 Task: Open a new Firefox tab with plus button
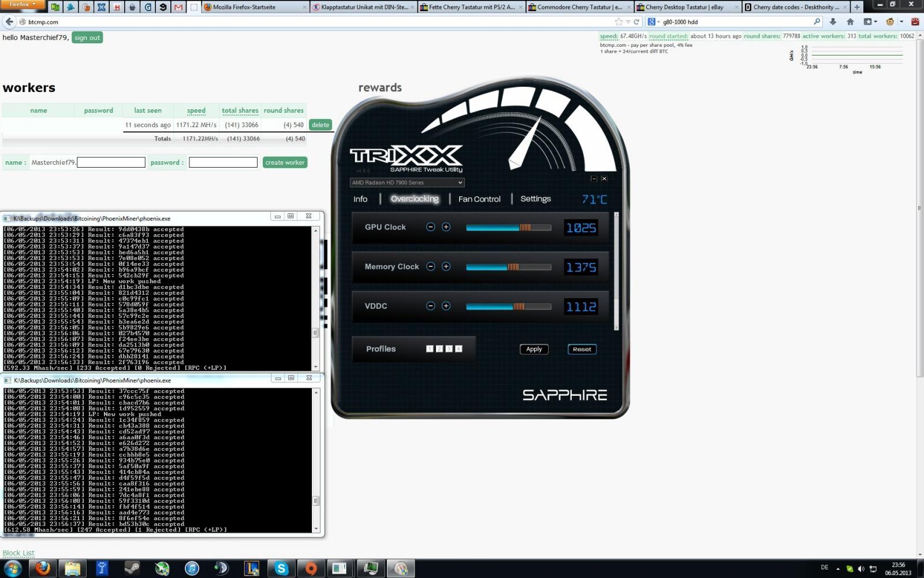(x=857, y=7)
